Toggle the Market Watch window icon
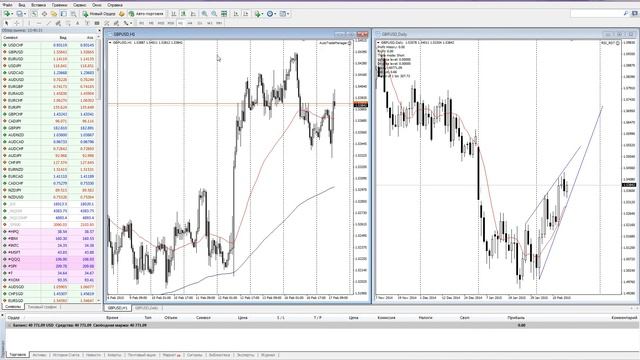This screenshot has width=640, height=360. (x=35, y=13)
